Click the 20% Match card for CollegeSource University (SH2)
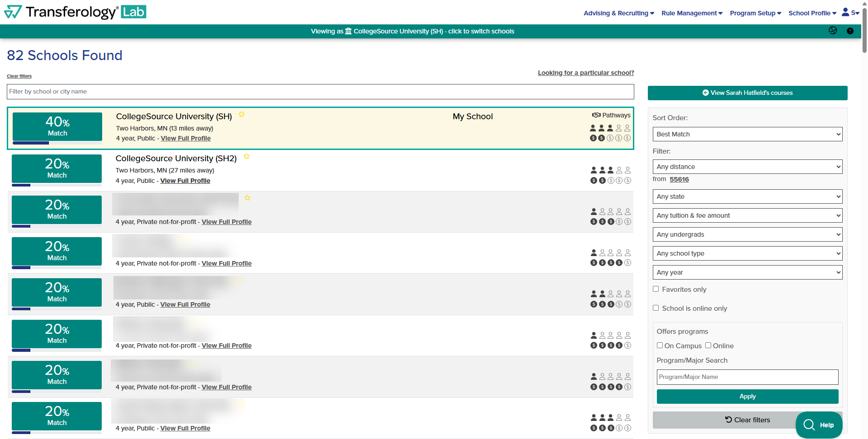 pos(57,168)
